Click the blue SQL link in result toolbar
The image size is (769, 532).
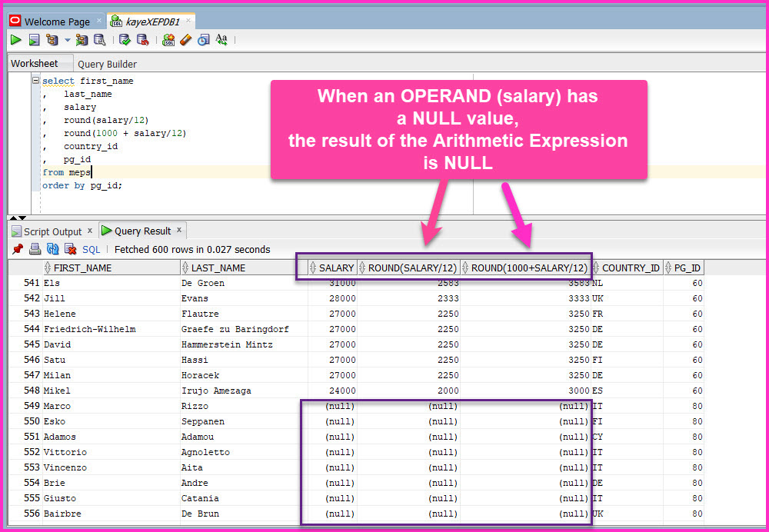point(92,250)
